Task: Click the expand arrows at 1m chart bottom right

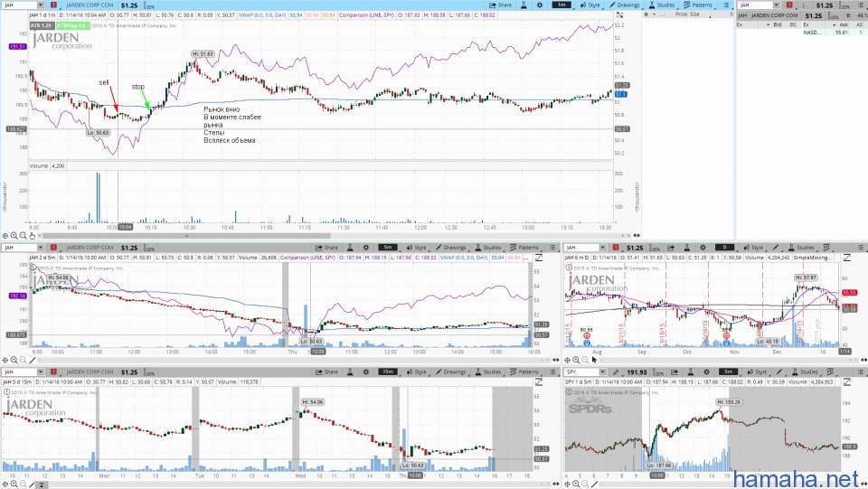Action: [637, 236]
